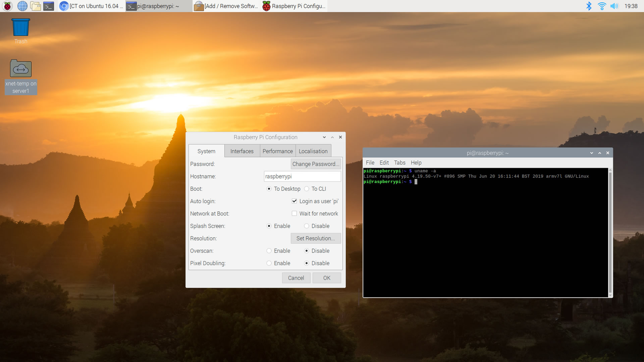The image size is (644, 362).
Task: Disable the splash screen
Action: click(x=307, y=226)
